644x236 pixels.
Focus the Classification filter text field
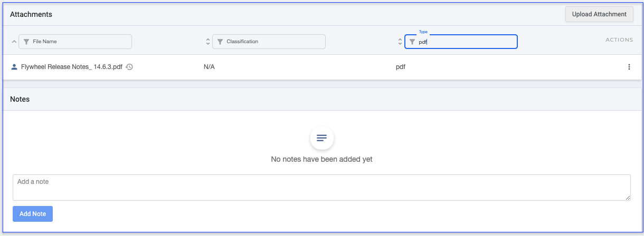[273, 42]
